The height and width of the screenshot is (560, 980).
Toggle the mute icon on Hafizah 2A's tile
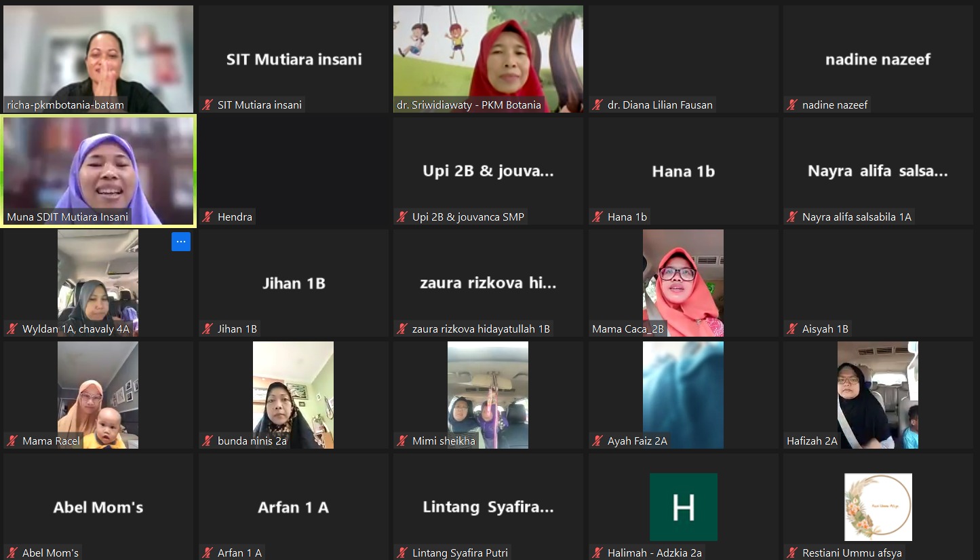792,441
